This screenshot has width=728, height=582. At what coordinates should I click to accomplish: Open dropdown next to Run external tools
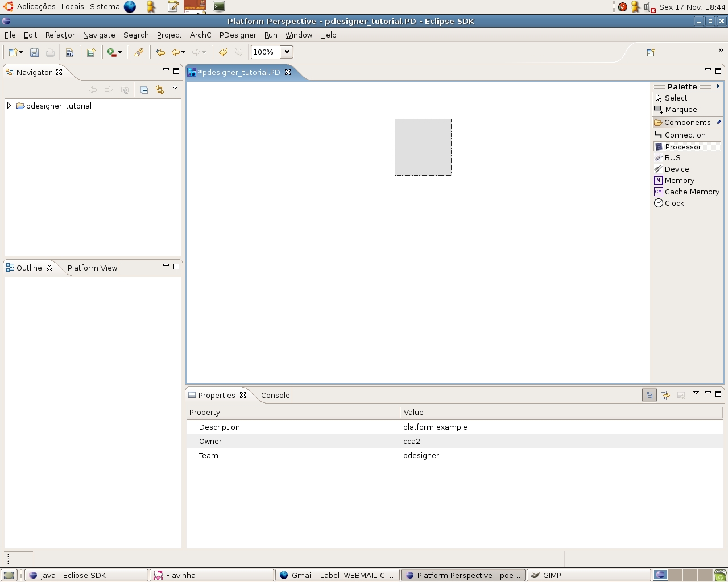[119, 52]
